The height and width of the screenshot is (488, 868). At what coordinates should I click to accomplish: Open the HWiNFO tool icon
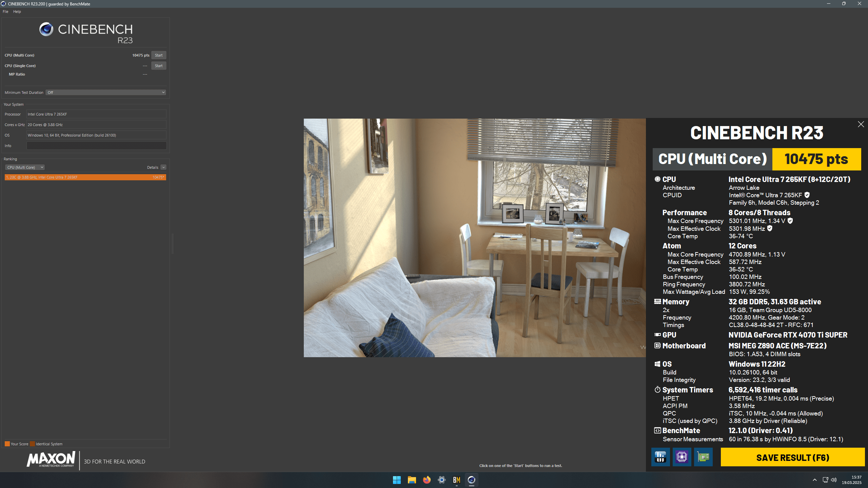pyautogui.click(x=660, y=457)
